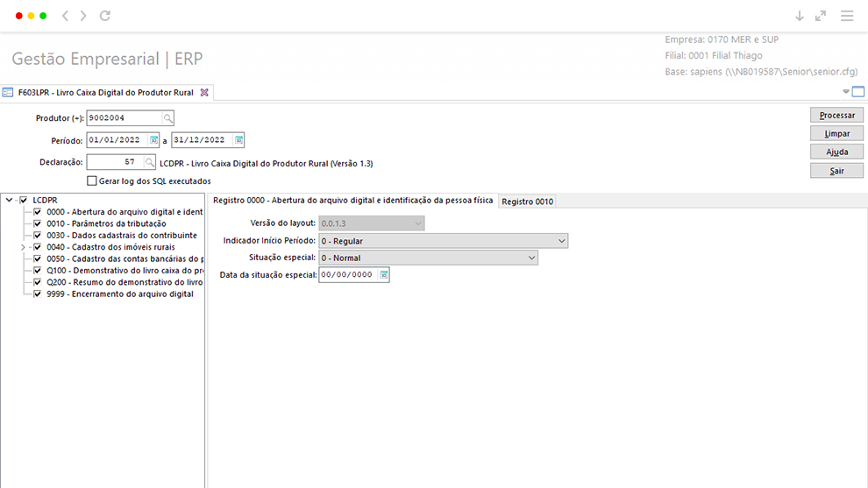Screen dimensions: 868x488
Task: Uncheck the 9999 Encerramento do arquivo digital checkbox
Action: (37, 294)
